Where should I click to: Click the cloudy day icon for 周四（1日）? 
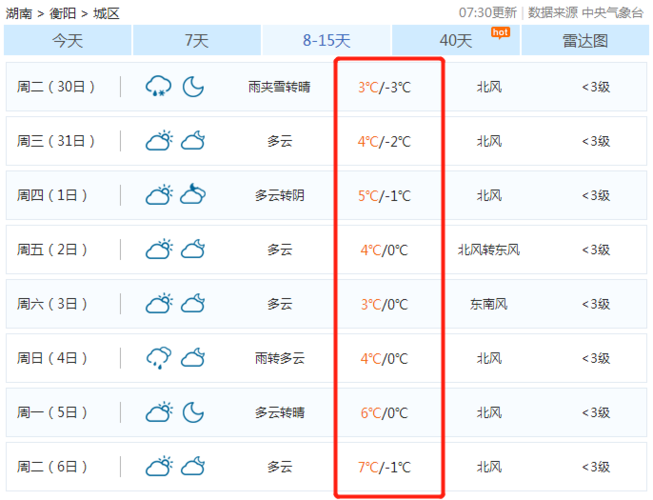tap(159, 195)
